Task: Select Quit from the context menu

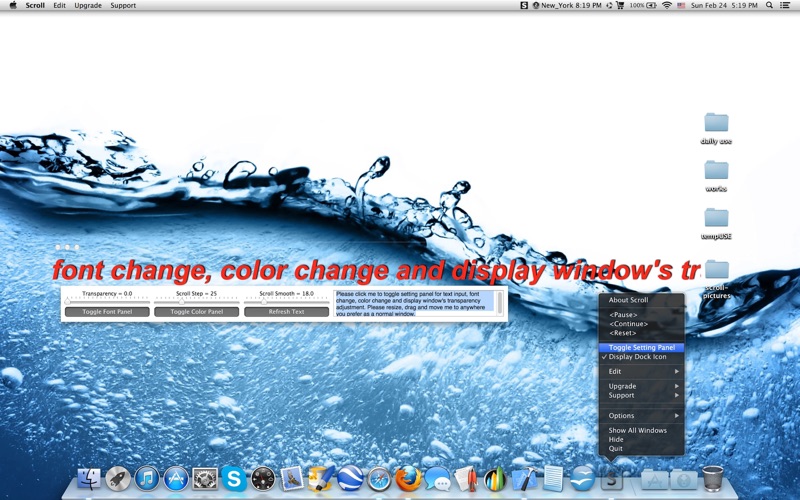Action: [616, 448]
